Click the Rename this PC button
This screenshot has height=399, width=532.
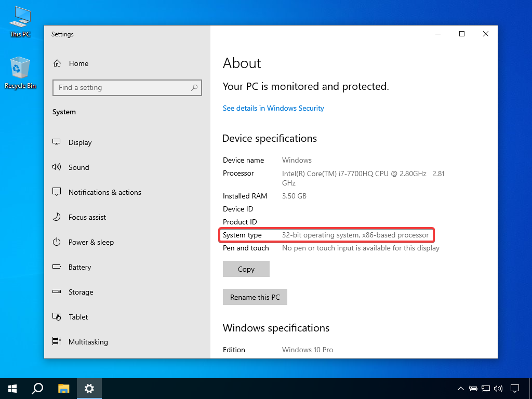tap(255, 297)
